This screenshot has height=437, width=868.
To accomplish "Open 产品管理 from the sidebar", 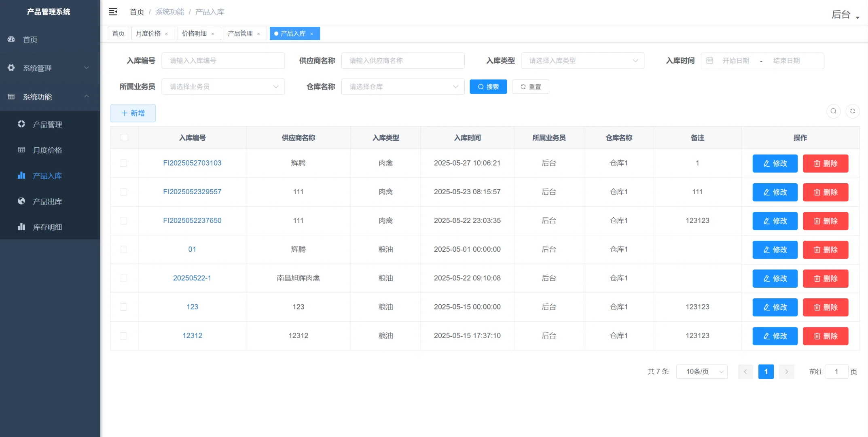I will pos(46,124).
